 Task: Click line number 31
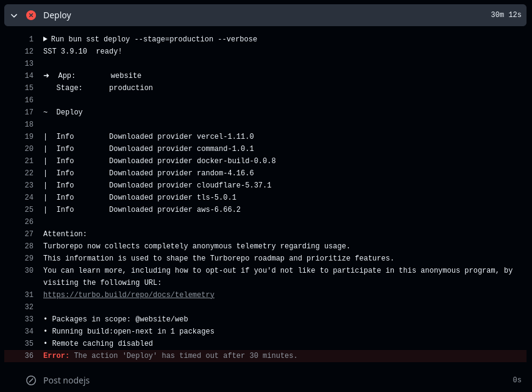point(29,295)
